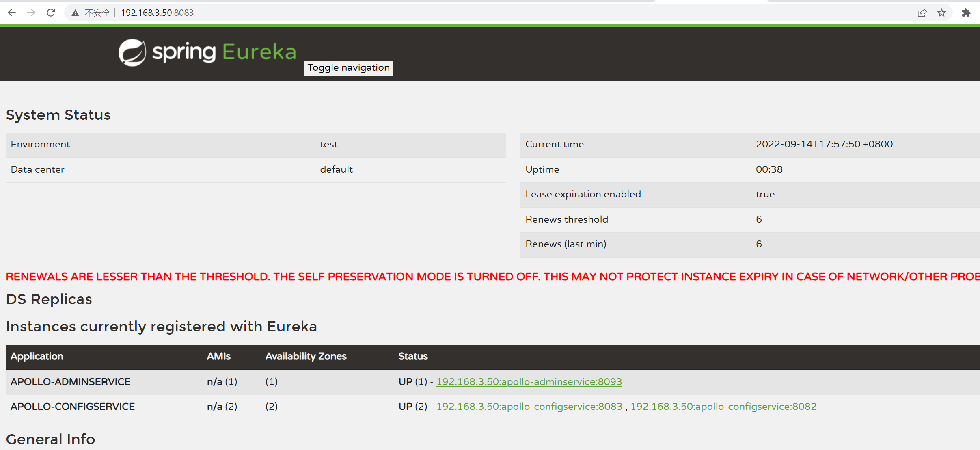Viewport: 980px width, 450px height.
Task: Click the APOLLO-CONFIGSERVICE application cell
Action: click(73, 407)
